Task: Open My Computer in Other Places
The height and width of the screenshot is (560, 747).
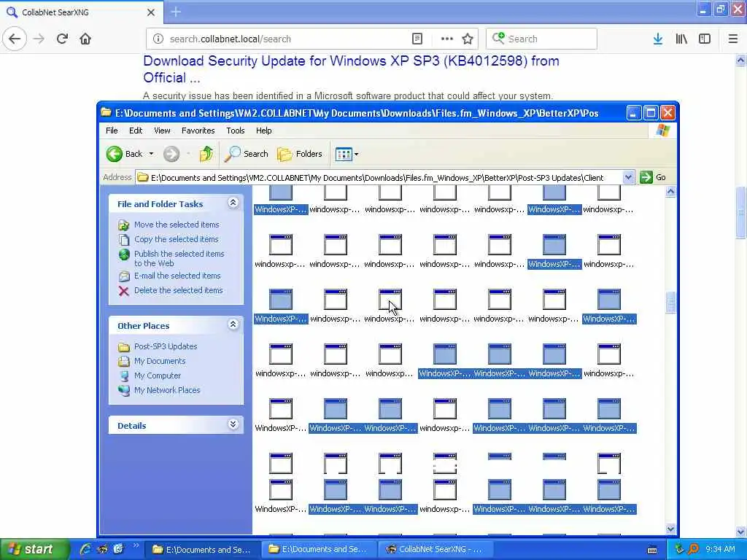Action: 158,376
